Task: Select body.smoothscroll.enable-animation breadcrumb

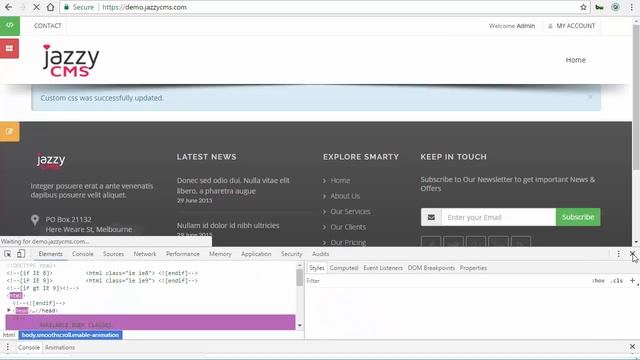Action: coord(70,335)
